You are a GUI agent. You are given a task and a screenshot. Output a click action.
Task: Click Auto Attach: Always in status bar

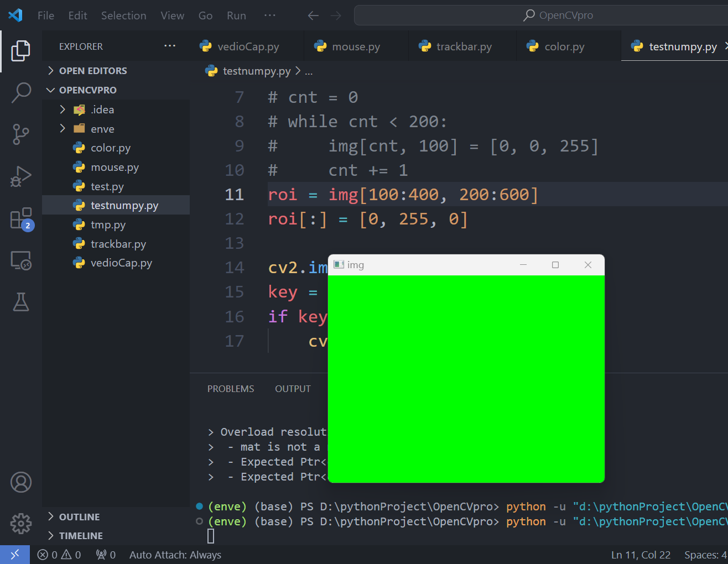pos(175,555)
